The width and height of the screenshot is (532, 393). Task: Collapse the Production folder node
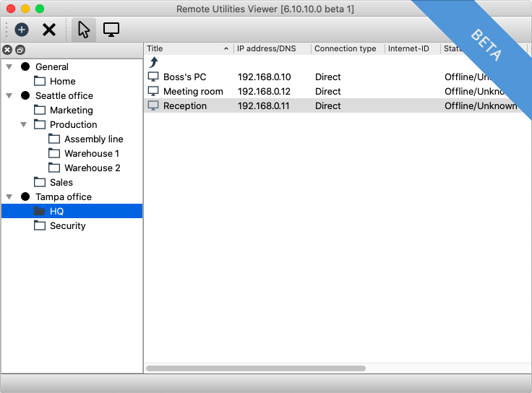(x=23, y=125)
